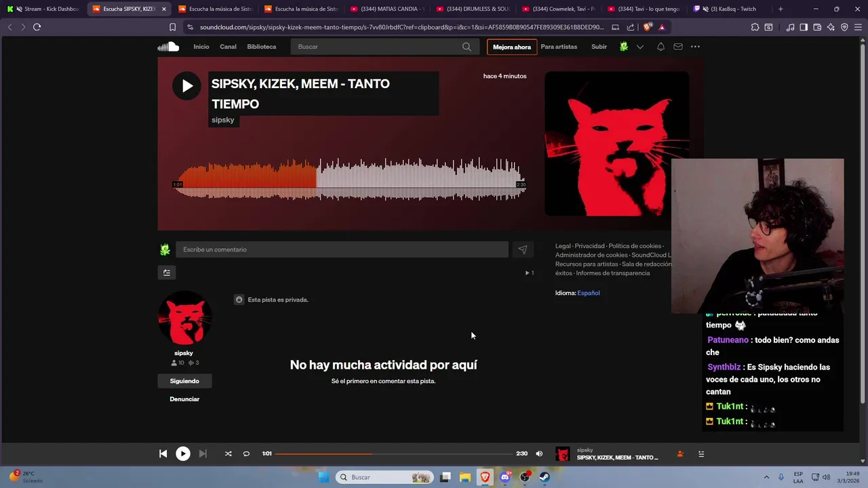Open the music note playlist icon in browser
Image resolution: width=868 pixels, height=488 pixels.
pyautogui.click(x=790, y=27)
